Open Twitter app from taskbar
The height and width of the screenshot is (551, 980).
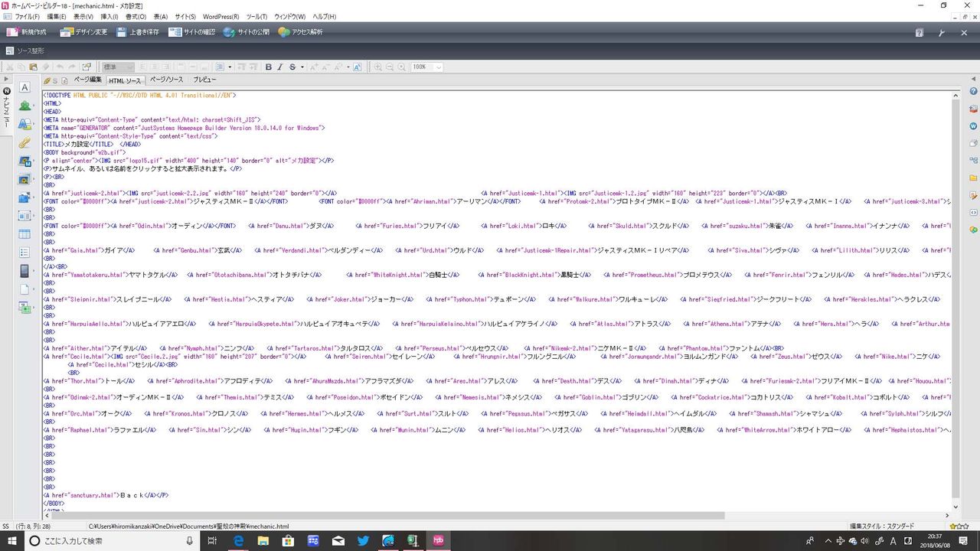[363, 541]
